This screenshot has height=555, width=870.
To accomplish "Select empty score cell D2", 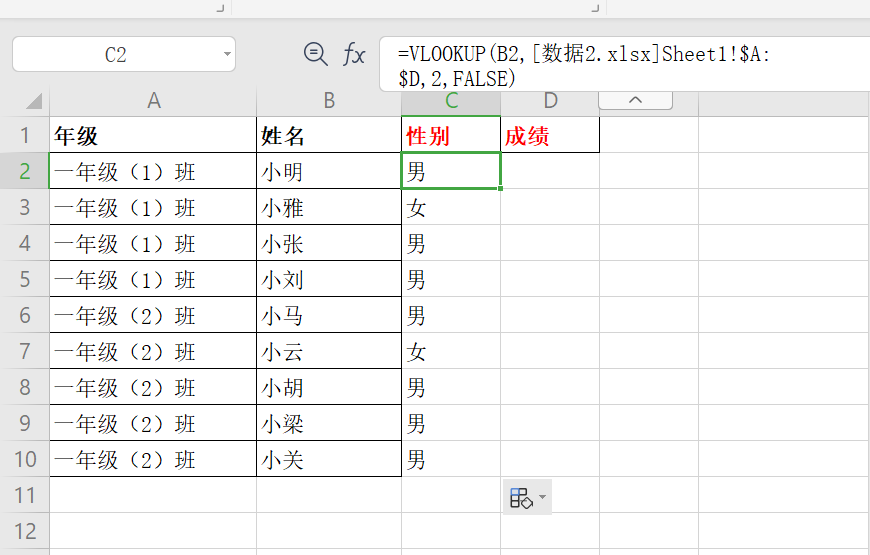I will pos(550,171).
